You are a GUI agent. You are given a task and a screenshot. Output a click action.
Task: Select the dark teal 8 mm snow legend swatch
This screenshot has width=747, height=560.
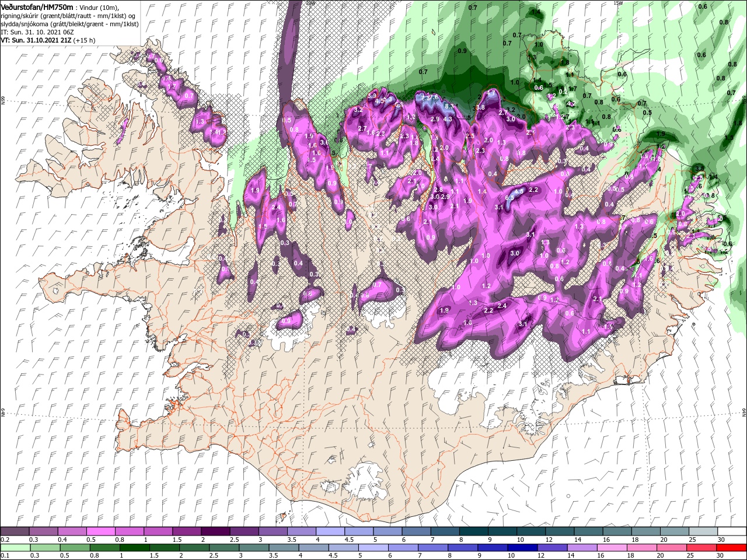tap(474, 531)
